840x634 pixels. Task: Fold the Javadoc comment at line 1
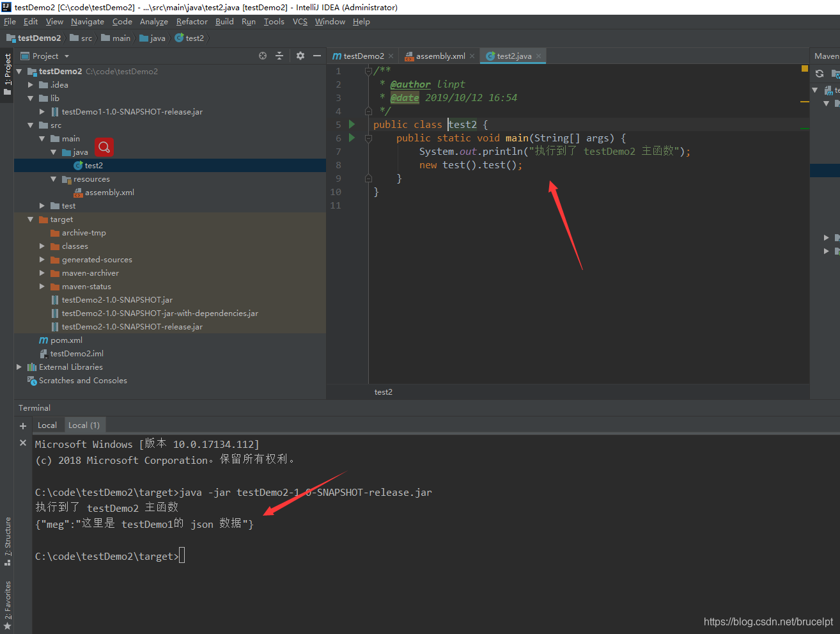(x=368, y=71)
